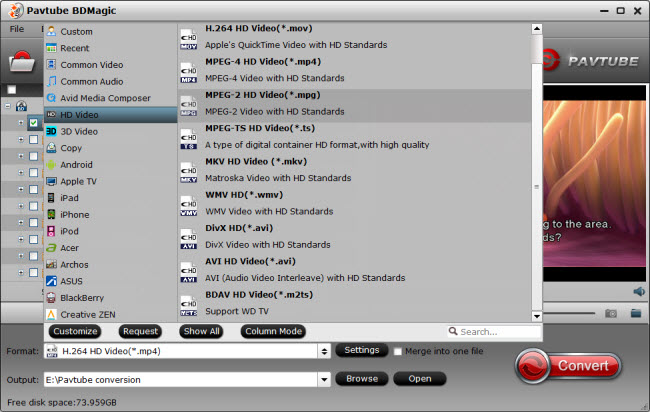Click the Blu-ray disc icon in file tree

21,106
